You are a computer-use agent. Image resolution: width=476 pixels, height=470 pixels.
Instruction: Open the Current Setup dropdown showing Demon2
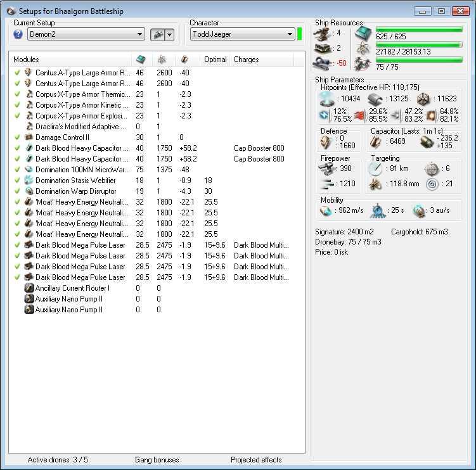(86, 34)
